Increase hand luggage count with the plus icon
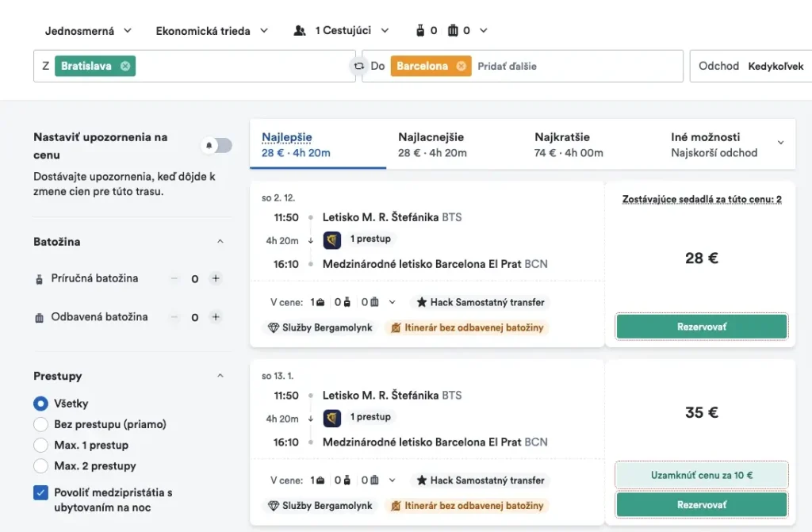Image resolution: width=812 pixels, height=532 pixels. tap(215, 279)
